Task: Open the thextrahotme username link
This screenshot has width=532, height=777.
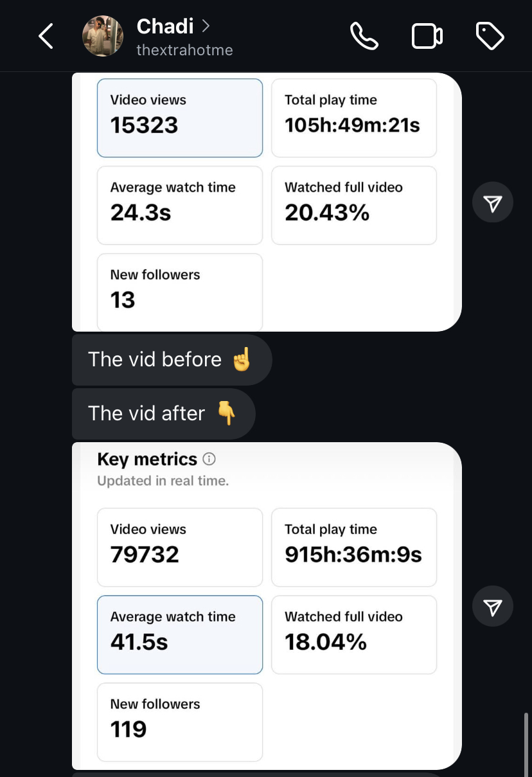Action: pos(184,49)
